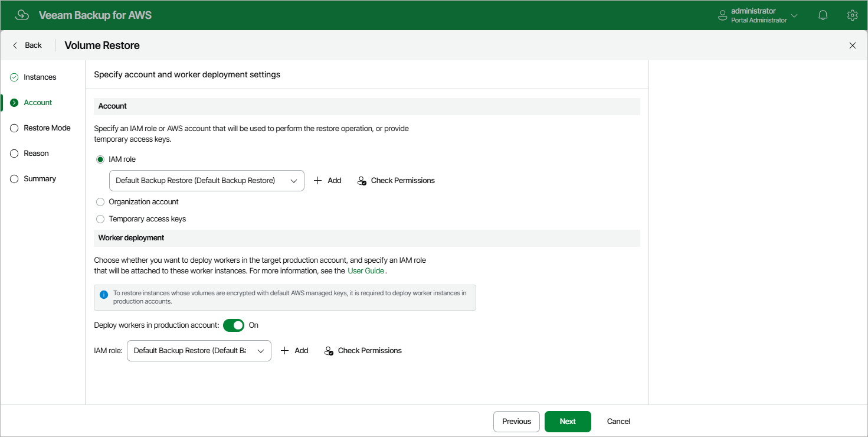Open the Instances wizard step
The height and width of the screenshot is (437, 868).
40,77
